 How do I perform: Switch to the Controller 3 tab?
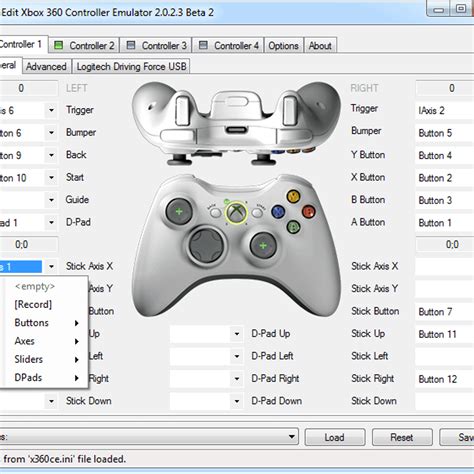[156, 45]
